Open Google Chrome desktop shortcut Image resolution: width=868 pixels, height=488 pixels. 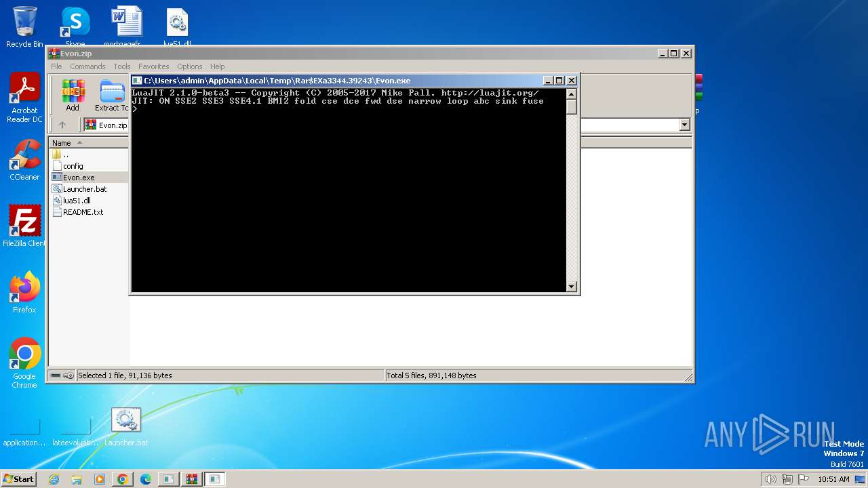pos(24,363)
